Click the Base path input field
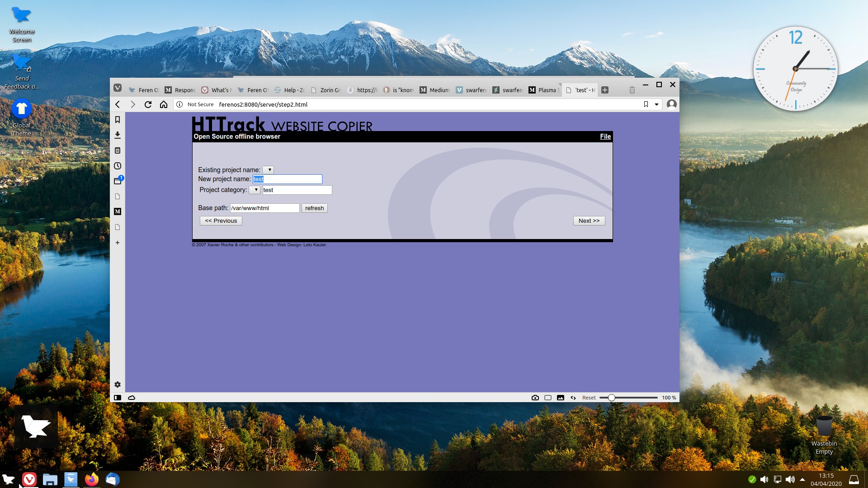Screen dimensions: 868x488 tap(264, 208)
